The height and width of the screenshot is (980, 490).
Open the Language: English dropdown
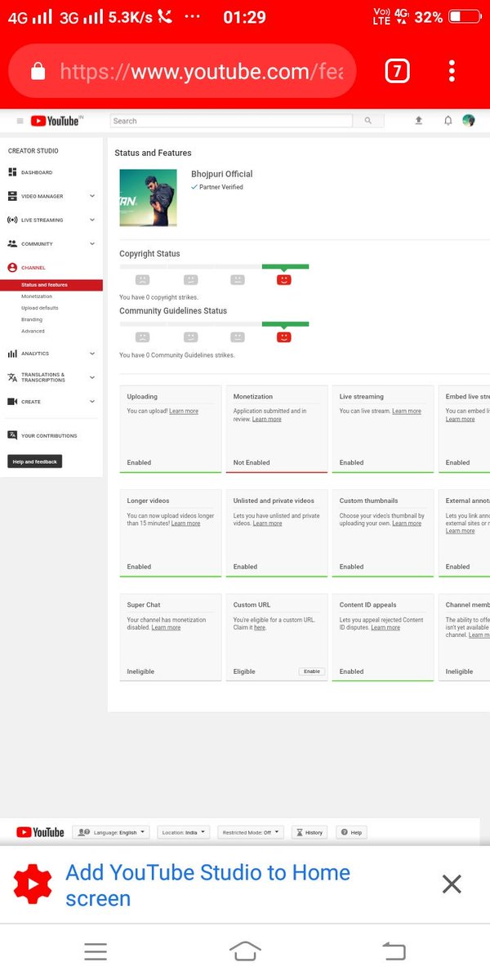(x=110, y=832)
